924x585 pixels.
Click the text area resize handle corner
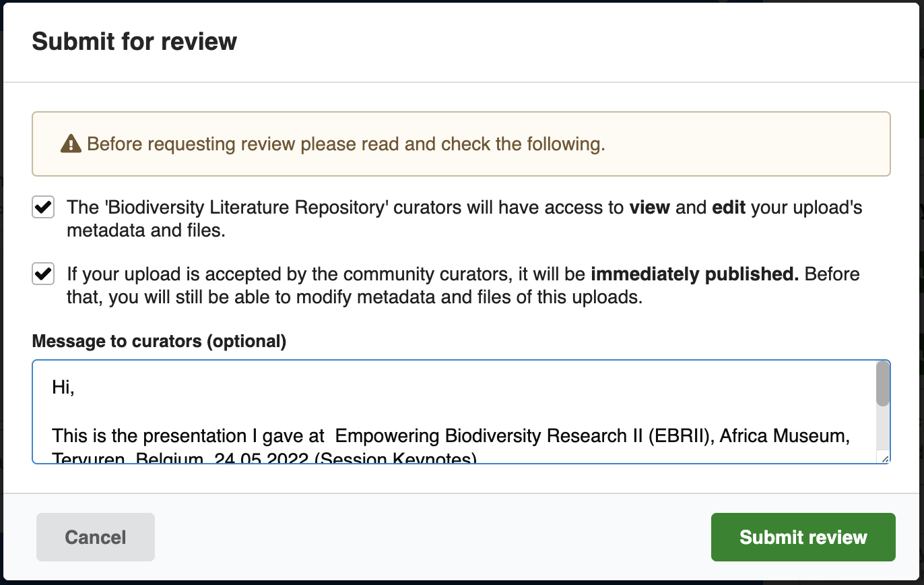[x=884, y=458]
